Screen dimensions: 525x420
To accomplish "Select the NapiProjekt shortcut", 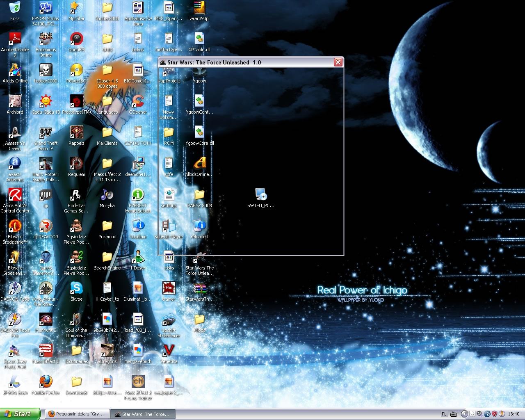I will coord(169,73).
